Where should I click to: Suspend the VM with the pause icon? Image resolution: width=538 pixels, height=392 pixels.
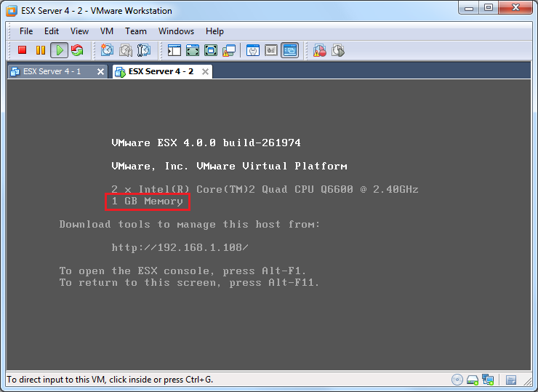tap(41, 50)
